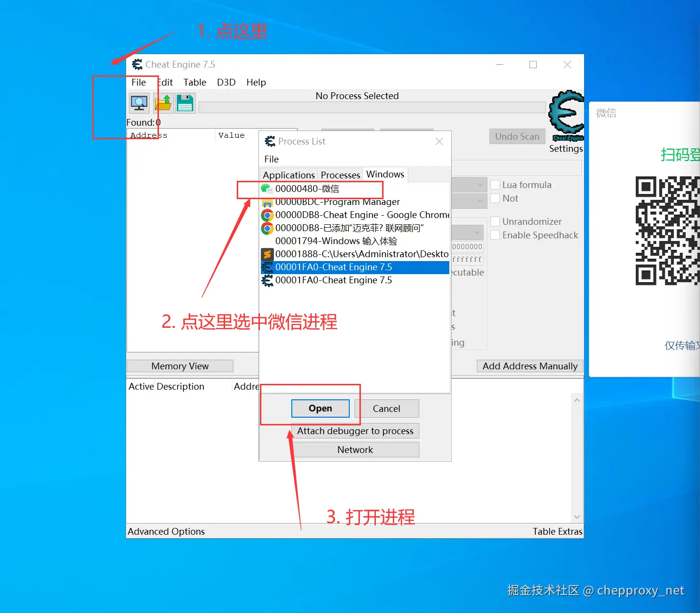Click the Active column header
Screen dimensions: 700x613
pos(141,386)
